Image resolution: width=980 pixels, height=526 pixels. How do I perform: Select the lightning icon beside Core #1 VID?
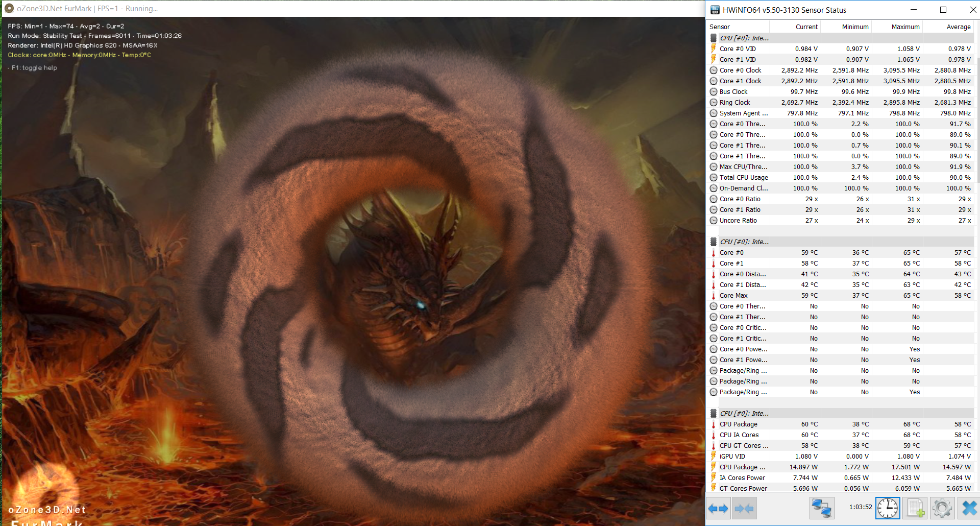[x=714, y=59]
